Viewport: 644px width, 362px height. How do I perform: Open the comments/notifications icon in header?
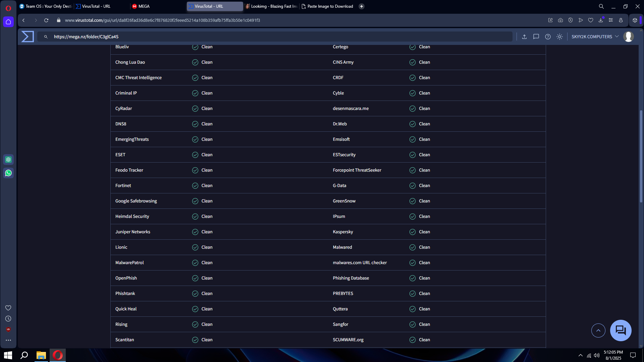pyautogui.click(x=536, y=37)
